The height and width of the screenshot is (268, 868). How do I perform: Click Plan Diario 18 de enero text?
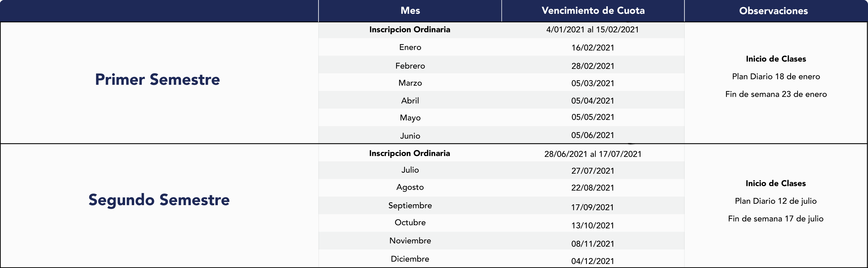pos(776,76)
